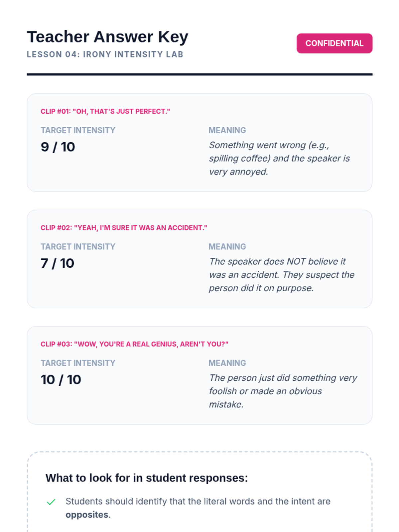This screenshot has width=399, height=532.
Task: Click Clip #02 Meaning label
Action: tap(227, 247)
